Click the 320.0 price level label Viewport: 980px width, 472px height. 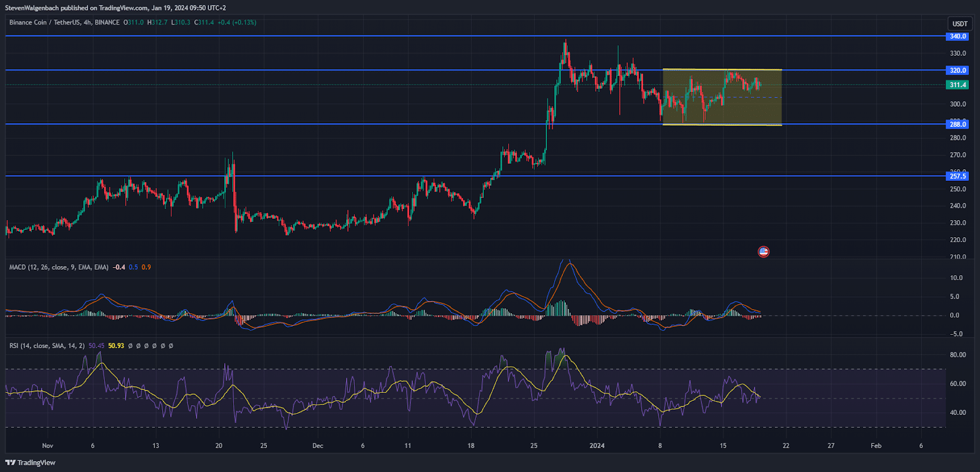[958, 70]
